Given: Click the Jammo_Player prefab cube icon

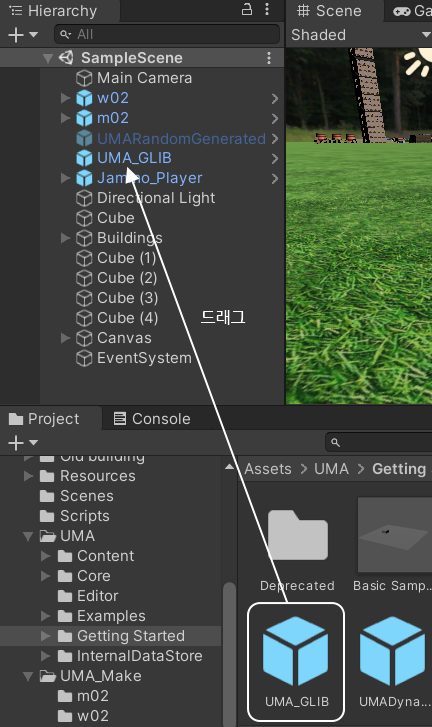Looking at the screenshot, I should tap(84, 178).
